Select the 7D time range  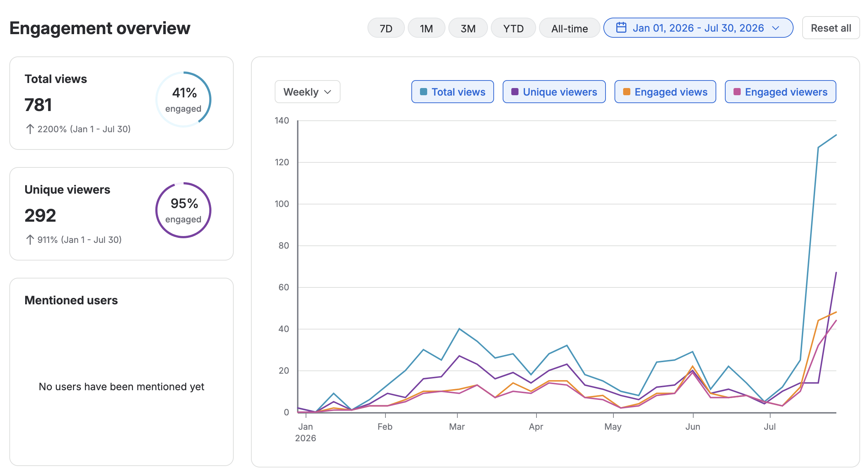pos(386,28)
